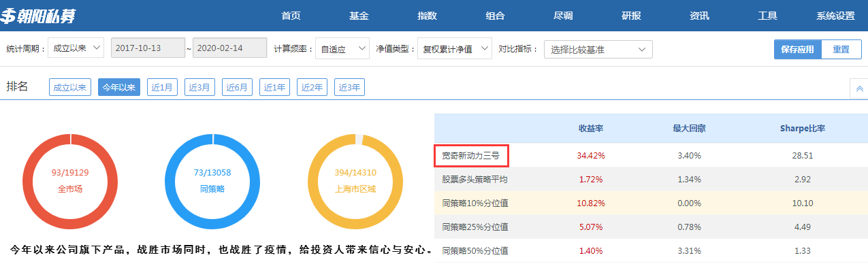Viewport: 868px width, 264px height.
Task: Click the 10.82% return value
Action: pos(591,203)
